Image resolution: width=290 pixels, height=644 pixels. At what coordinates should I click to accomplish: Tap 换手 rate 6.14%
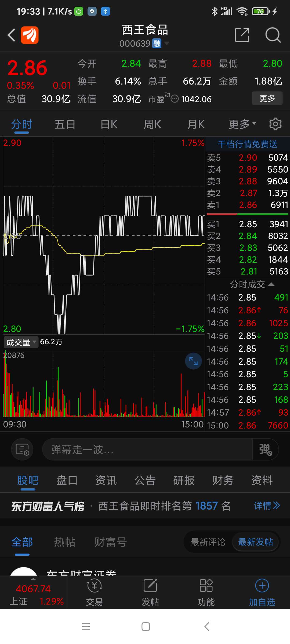pyautogui.click(x=128, y=81)
